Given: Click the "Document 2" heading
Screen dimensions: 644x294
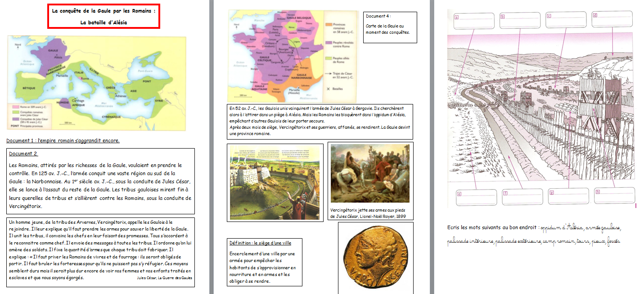Looking at the screenshot, I should (23, 154).
